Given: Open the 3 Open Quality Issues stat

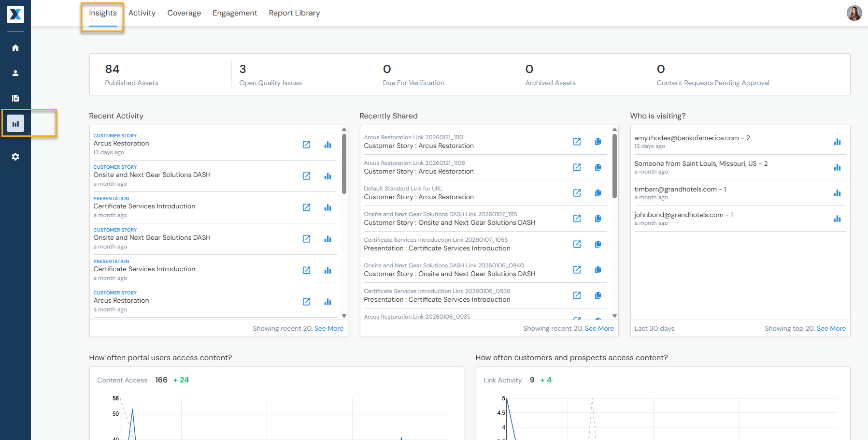Looking at the screenshot, I should coord(270,74).
